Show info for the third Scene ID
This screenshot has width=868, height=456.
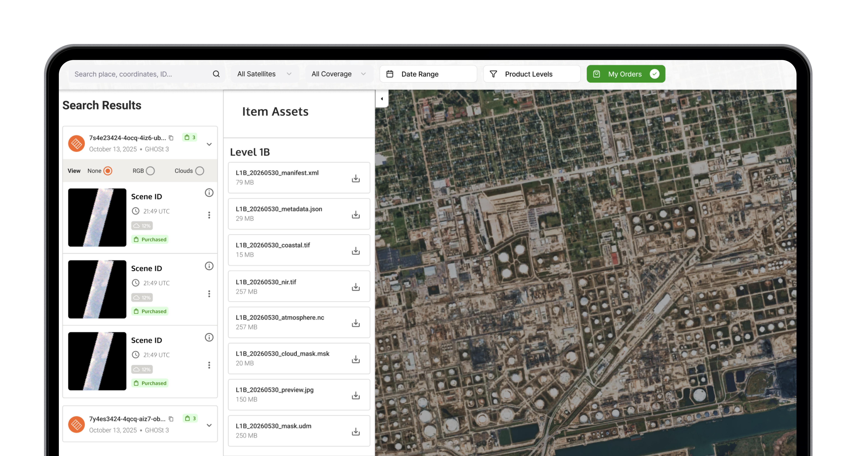209,337
